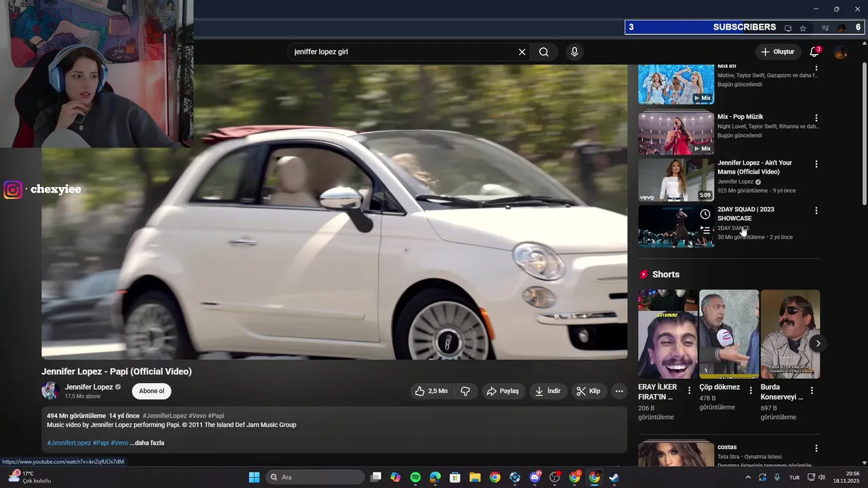Open File Explorer from taskbar
This screenshot has height=488, width=868.
point(475,477)
